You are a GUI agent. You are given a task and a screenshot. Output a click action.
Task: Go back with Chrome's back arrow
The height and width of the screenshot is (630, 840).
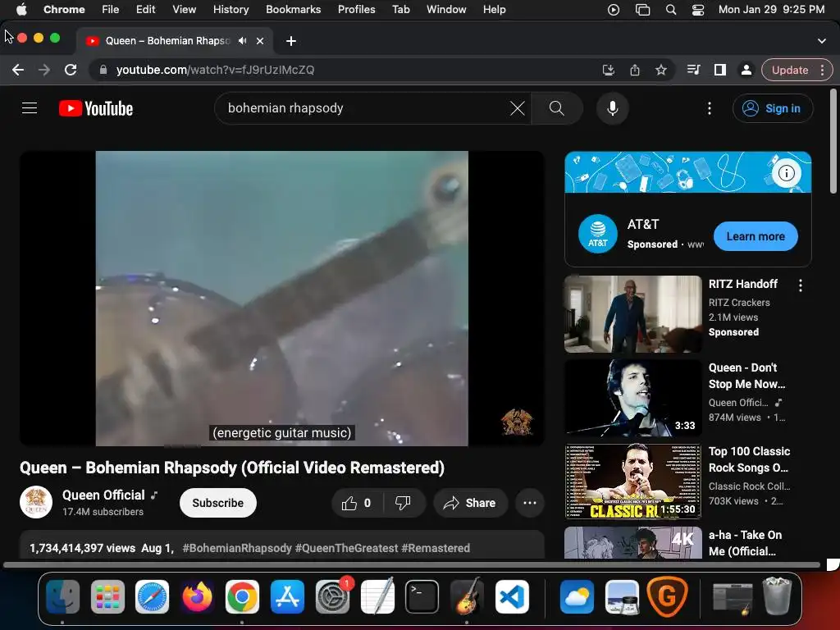(x=18, y=70)
